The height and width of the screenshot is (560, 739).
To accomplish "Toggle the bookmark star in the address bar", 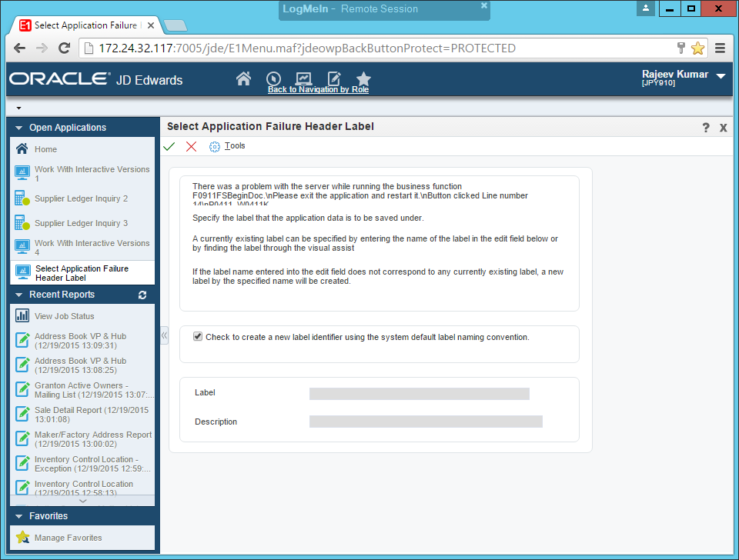I will [697, 47].
